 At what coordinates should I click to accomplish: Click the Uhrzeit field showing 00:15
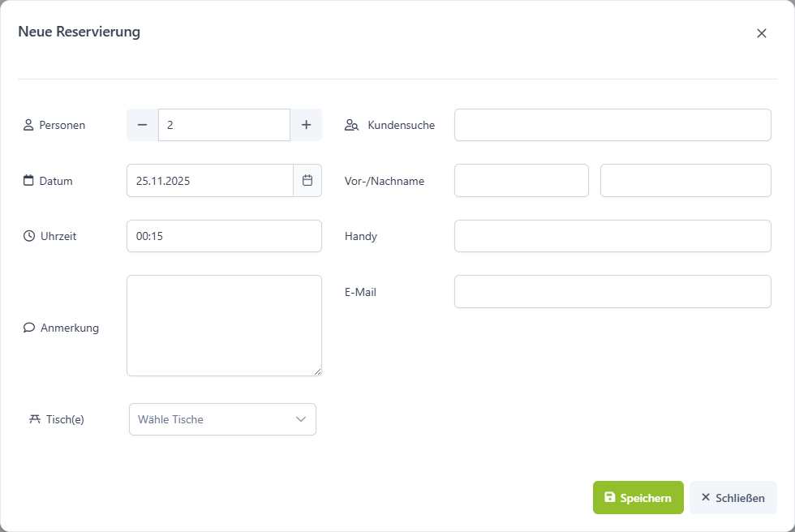(x=224, y=236)
